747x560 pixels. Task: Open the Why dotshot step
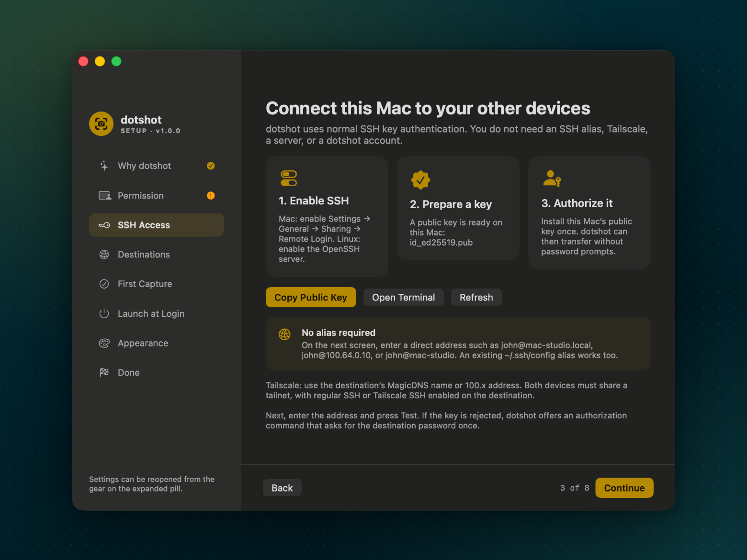(157, 166)
